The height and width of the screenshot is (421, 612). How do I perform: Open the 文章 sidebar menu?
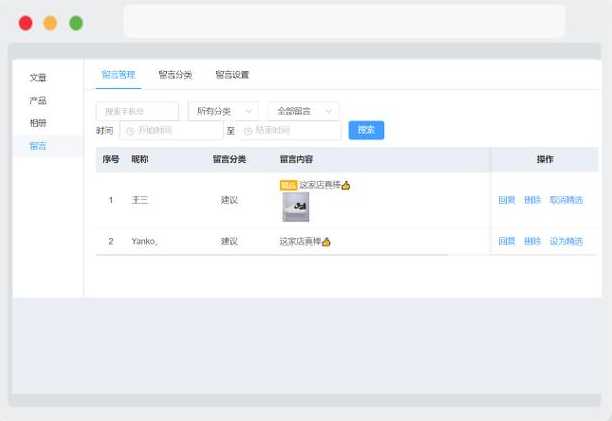[38, 78]
